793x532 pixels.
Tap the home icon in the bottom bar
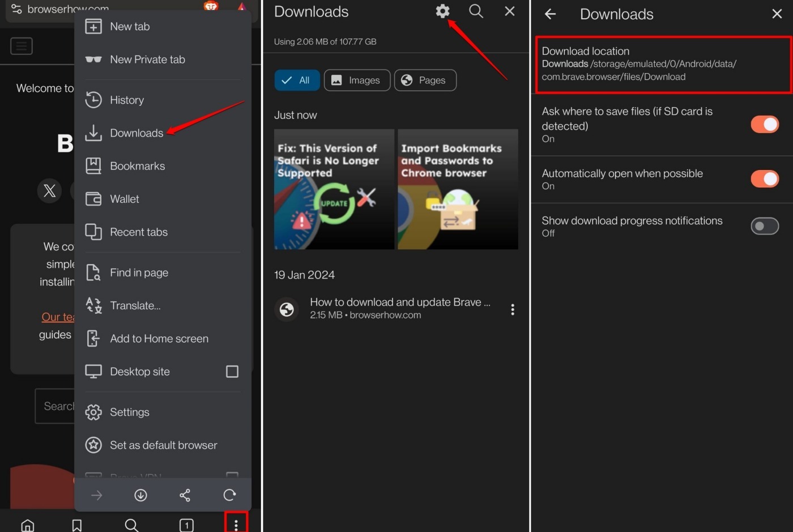(x=27, y=525)
